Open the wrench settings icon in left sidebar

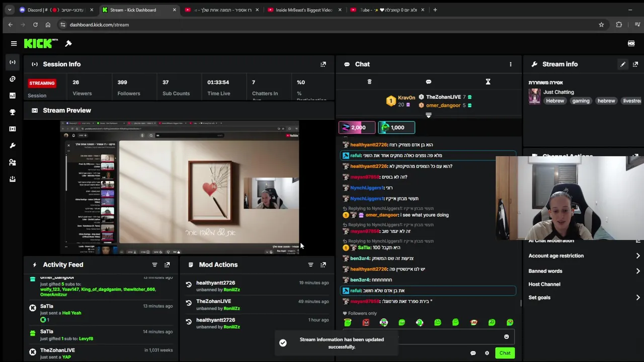[x=13, y=145]
